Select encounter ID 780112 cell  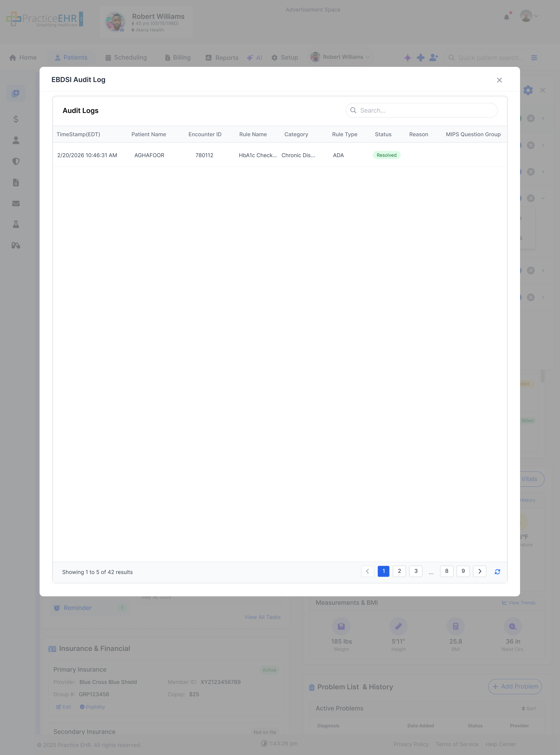pos(204,155)
